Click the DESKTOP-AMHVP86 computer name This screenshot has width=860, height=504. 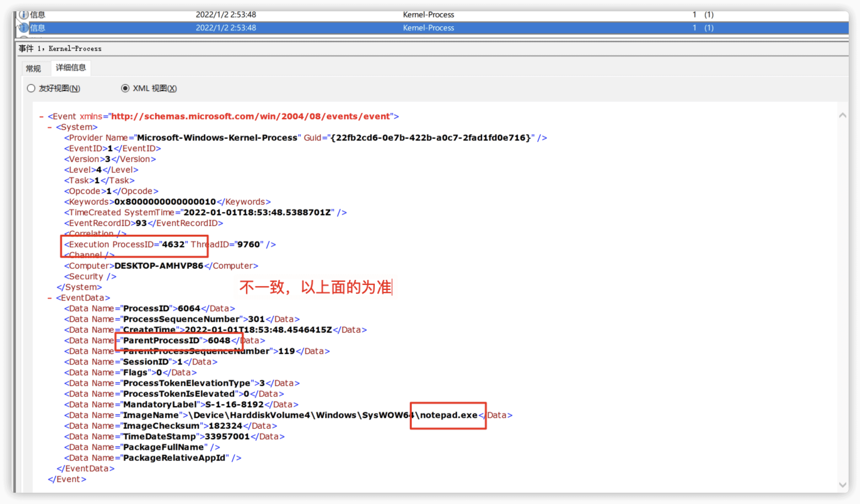pyautogui.click(x=159, y=265)
